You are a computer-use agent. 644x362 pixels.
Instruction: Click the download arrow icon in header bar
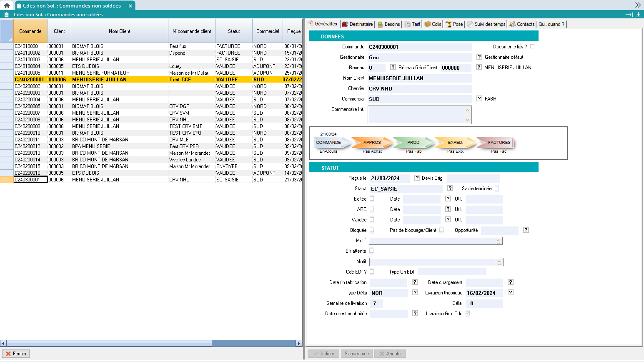pyautogui.click(x=638, y=15)
